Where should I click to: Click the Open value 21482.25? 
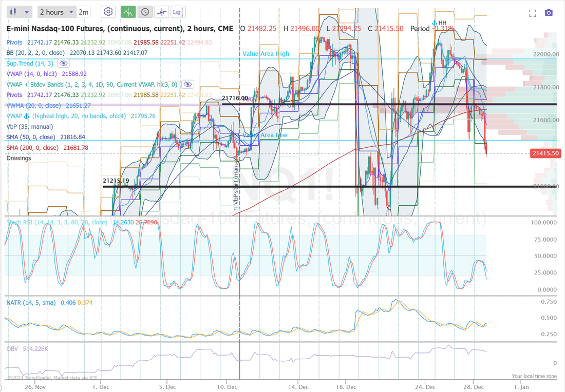click(x=262, y=28)
